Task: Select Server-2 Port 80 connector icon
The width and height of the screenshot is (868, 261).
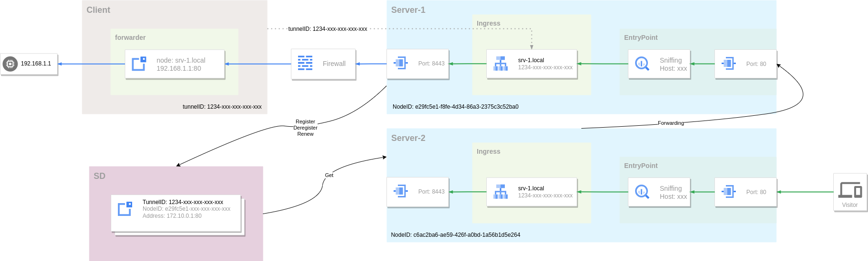Action: pyautogui.click(x=728, y=191)
